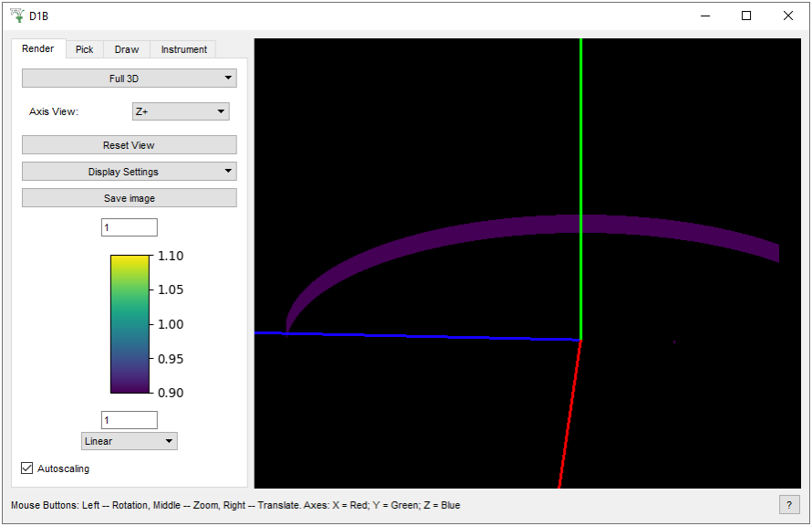This screenshot has height=526, width=812.
Task: Open the Instrument tab
Action: (184, 49)
